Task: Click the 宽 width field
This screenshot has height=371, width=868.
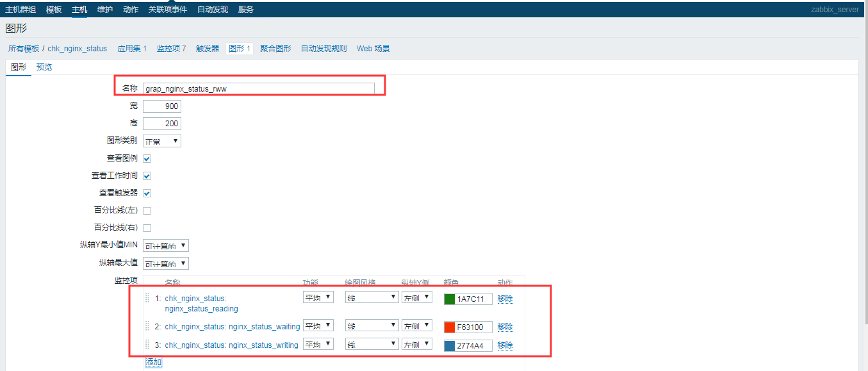Action: click(162, 106)
